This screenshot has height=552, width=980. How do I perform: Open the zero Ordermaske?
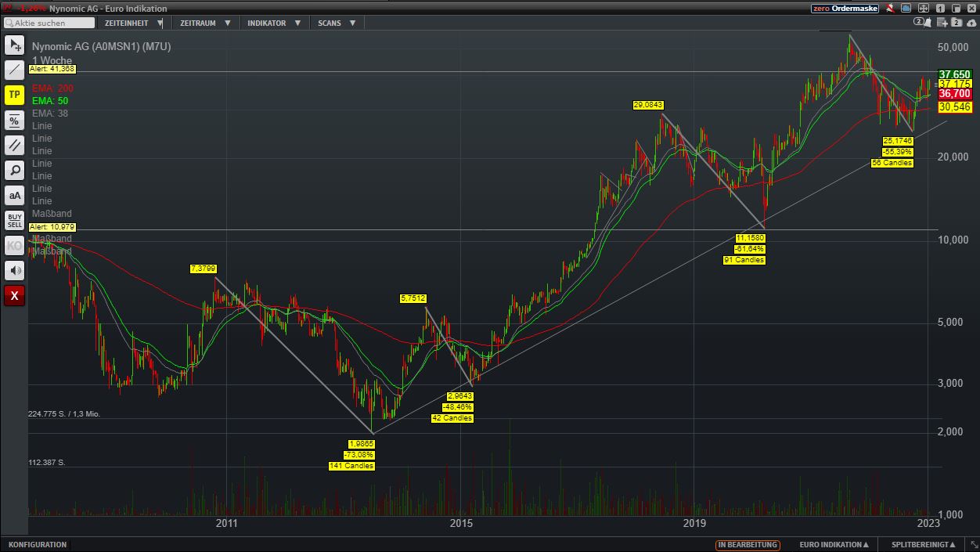(x=845, y=9)
